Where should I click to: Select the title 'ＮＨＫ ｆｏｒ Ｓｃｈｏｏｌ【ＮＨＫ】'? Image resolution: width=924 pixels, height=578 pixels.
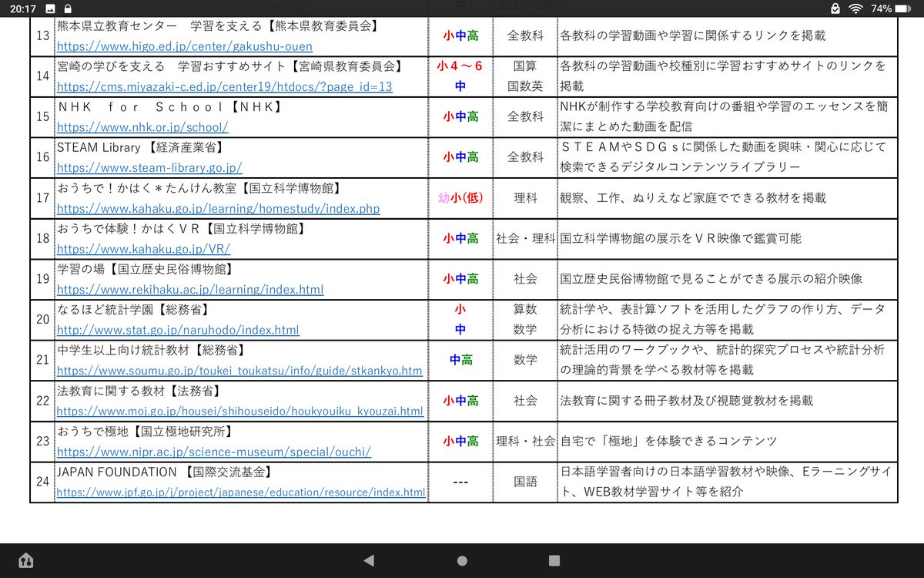tap(170, 106)
